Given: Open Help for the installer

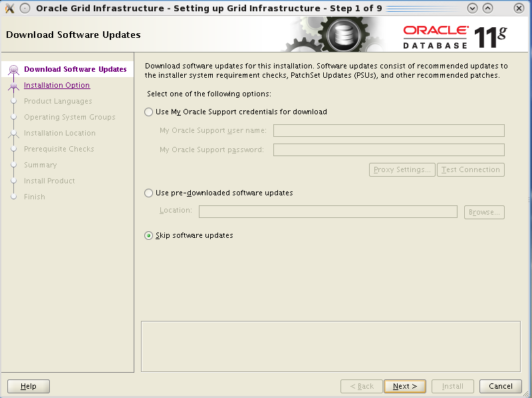Looking at the screenshot, I should tap(29, 386).
